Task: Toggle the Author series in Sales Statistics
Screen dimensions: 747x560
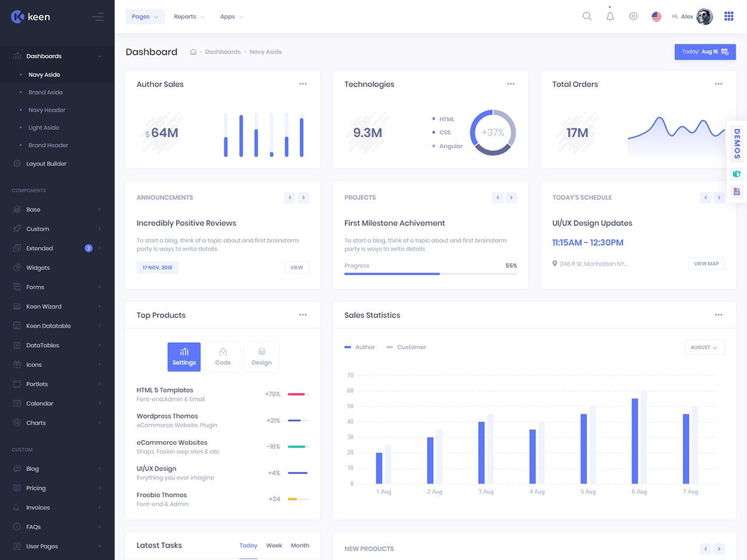Action: [360, 347]
